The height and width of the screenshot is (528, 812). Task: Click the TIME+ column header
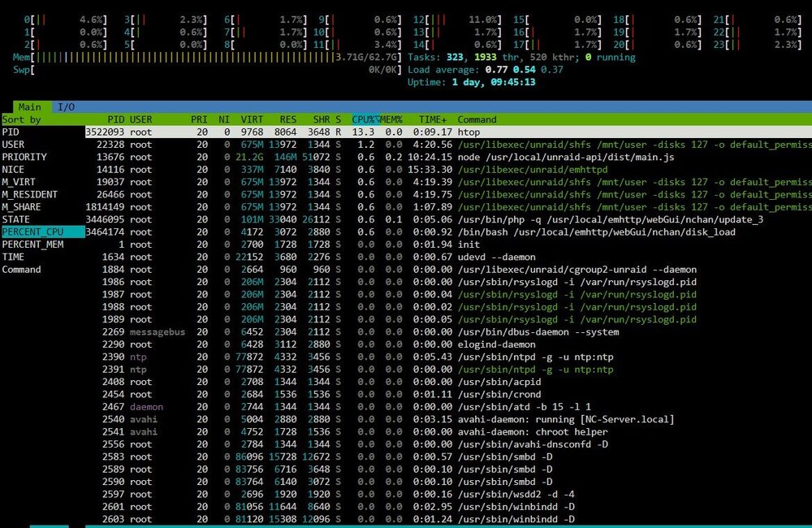click(433, 119)
